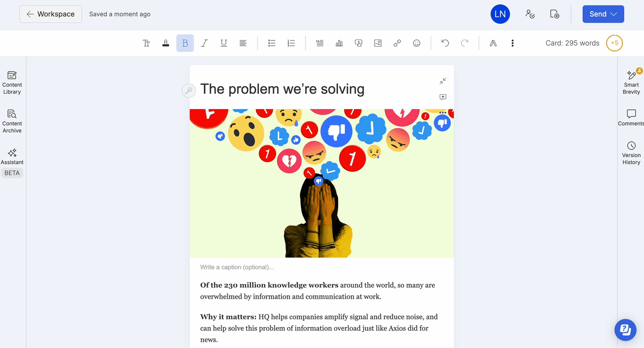Open the more options vertical dots menu

512,43
